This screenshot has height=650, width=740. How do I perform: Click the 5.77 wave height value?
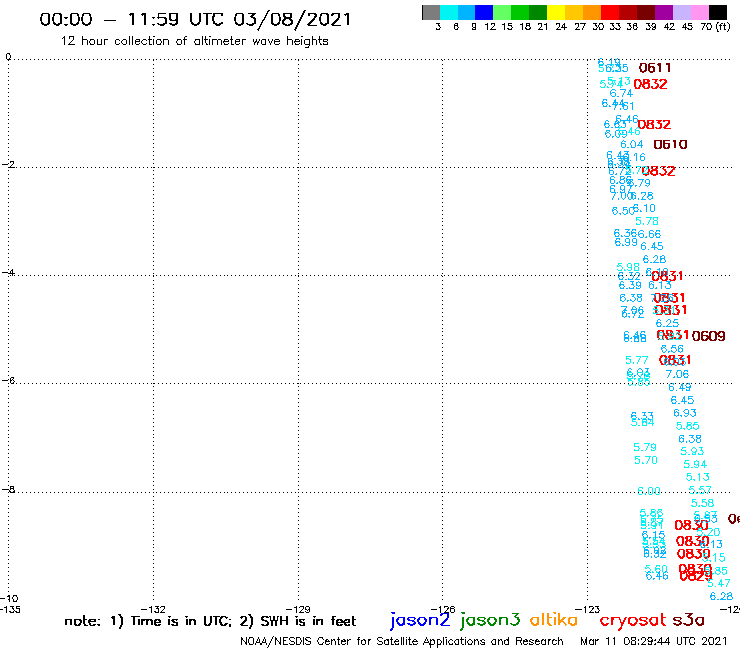click(x=637, y=361)
